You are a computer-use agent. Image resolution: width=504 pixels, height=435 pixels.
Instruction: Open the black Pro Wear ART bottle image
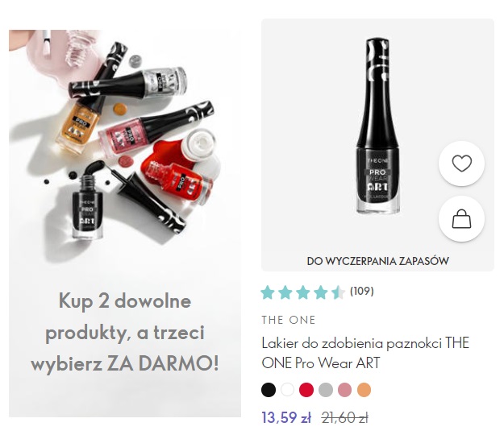[378, 126]
